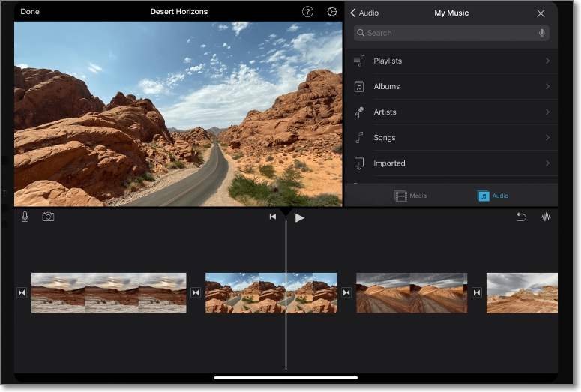Open the Imported category
Viewport: 581px width, 392px height.
pyautogui.click(x=451, y=163)
